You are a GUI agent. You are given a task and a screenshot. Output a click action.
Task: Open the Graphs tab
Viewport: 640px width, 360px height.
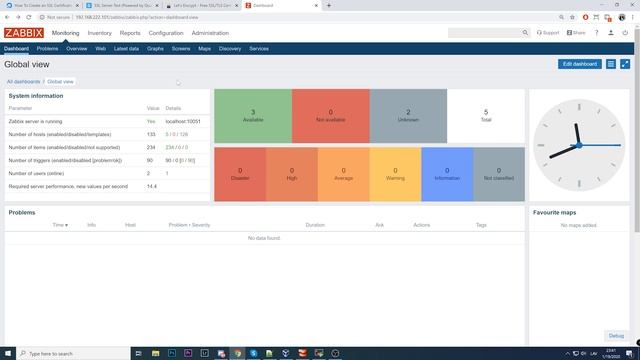point(155,49)
